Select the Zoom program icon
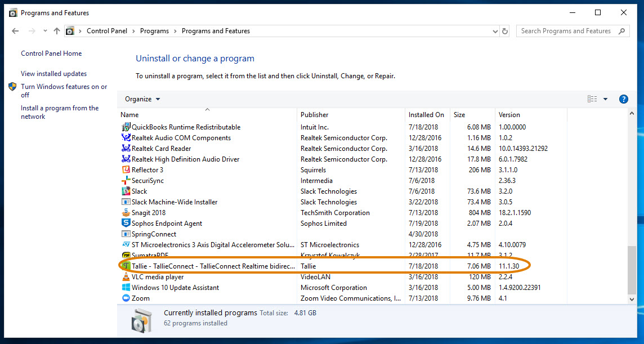644x344 pixels. point(126,298)
